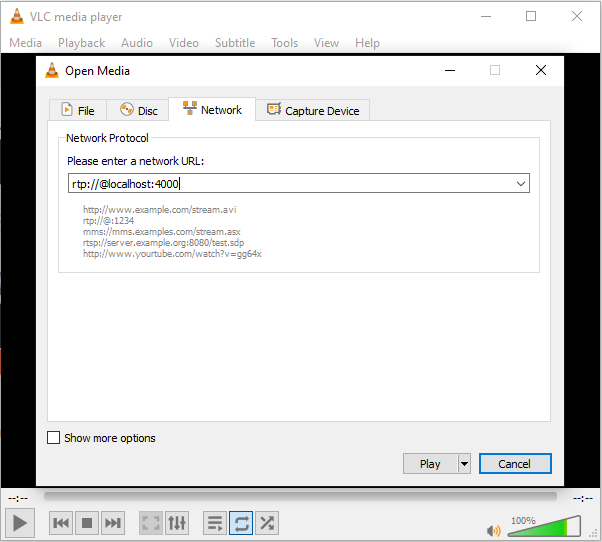
Task: Enable Show more options checkbox
Action: point(53,438)
